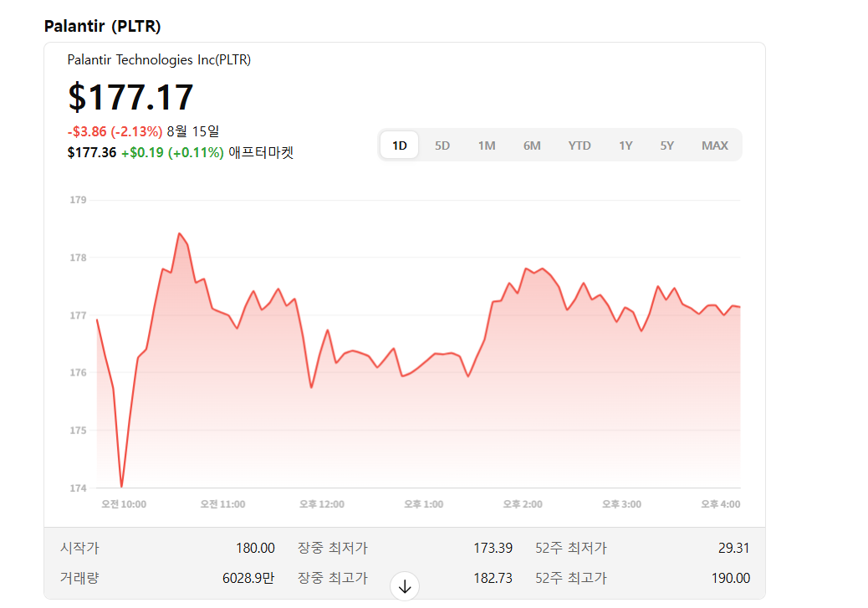Click the 182.73 intraday high value
Image resolution: width=868 pixels, height=608 pixels.
point(493,578)
